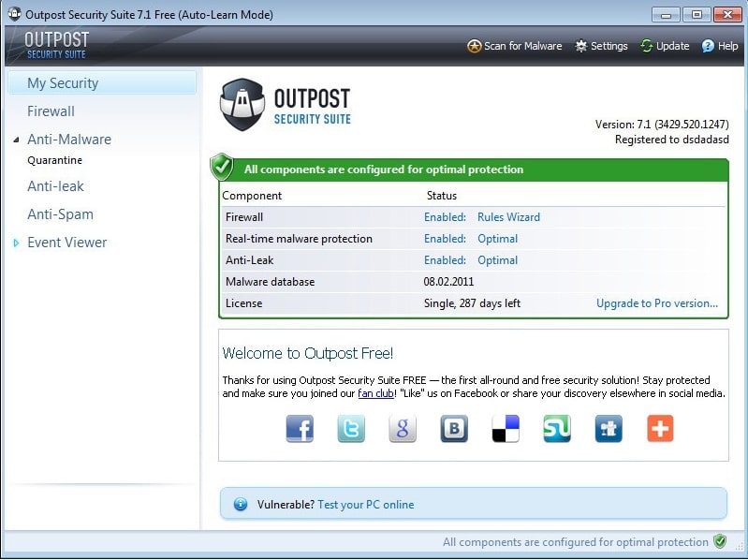Viewport: 748px width, 560px height.
Task: Click Optimal link in Anti-Leak row
Action: [x=497, y=260]
